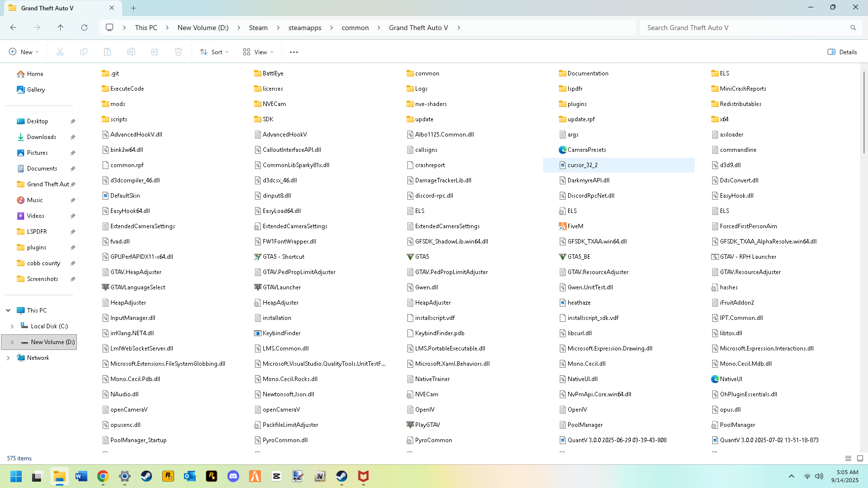868x488 pixels.
Task: Click Steam in the address breadcrumb
Action: coord(258,28)
